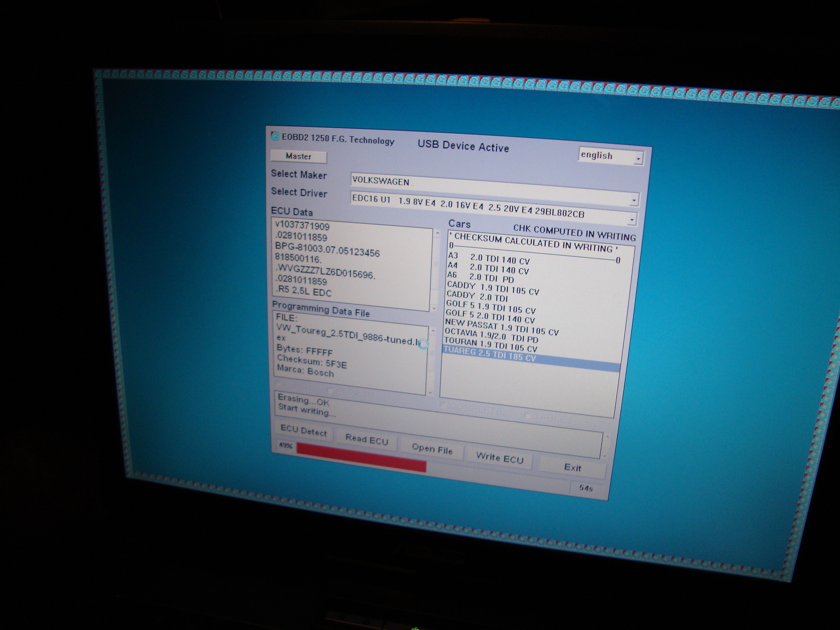The image size is (840, 630).
Task: Select A4 2.0 TDI 140 CV
Action: click(x=488, y=268)
